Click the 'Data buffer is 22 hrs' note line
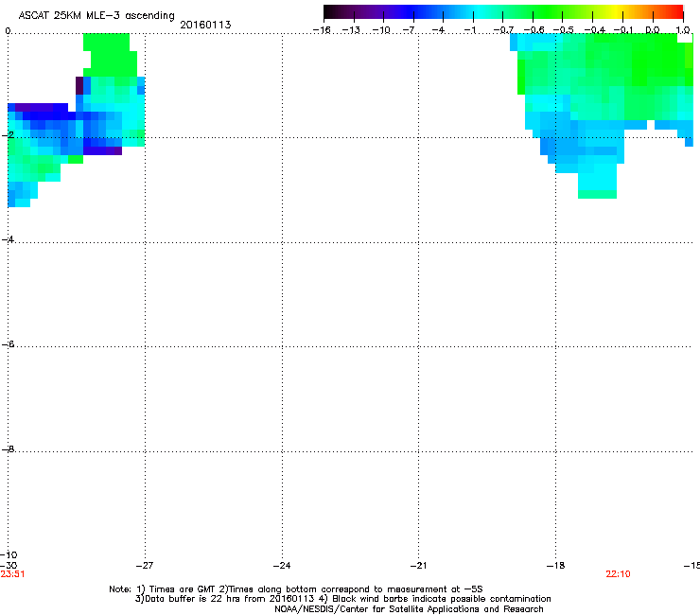This screenshot has width=700, height=615. [342, 599]
